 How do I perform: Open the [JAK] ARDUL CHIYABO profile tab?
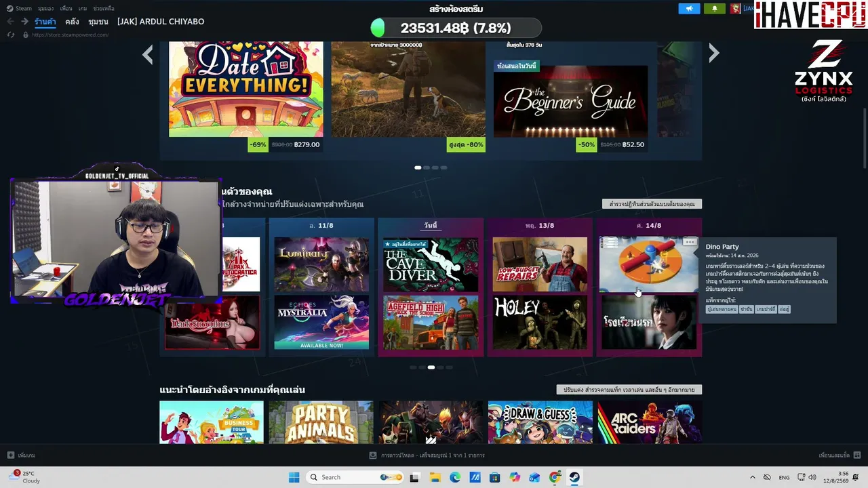[x=161, y=22]
